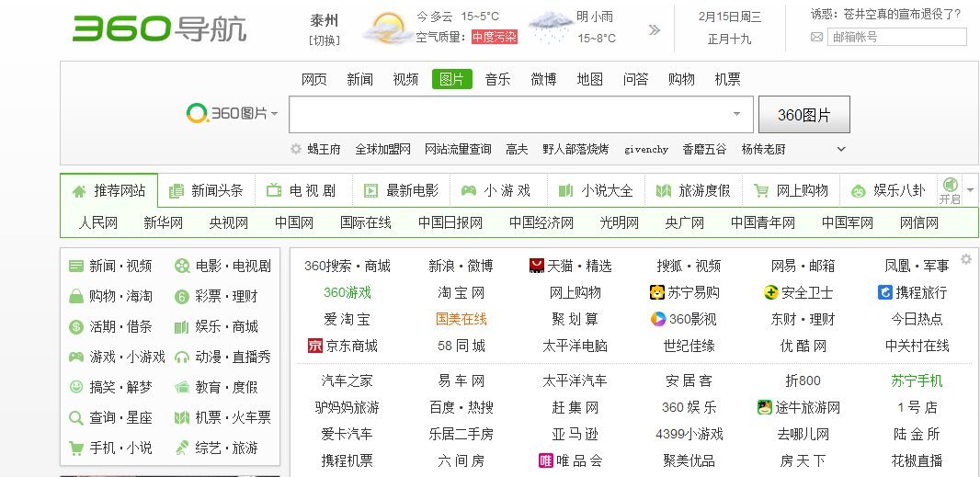Select the 音乐 search tab
Image resolution: width=980 pixels, height=477 pixels.
coord(497,79)
